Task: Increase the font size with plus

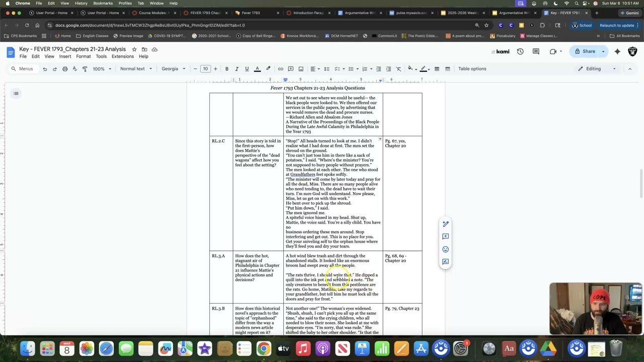Action: (215, 69)
